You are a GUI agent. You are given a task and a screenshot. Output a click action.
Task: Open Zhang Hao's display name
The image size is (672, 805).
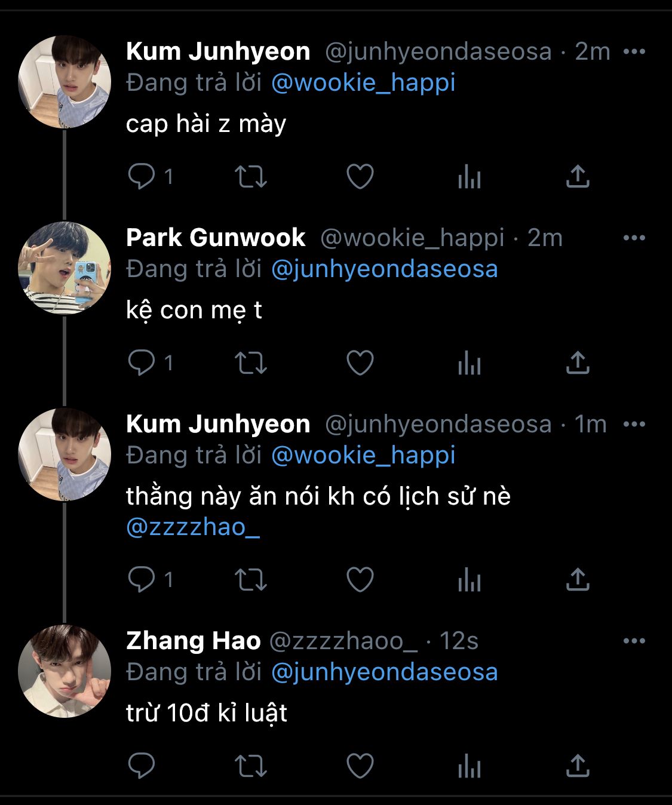click(193, 641)
